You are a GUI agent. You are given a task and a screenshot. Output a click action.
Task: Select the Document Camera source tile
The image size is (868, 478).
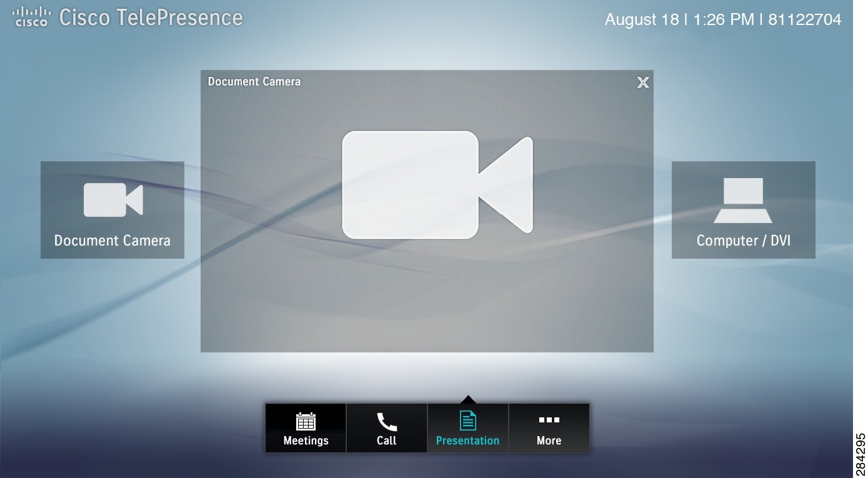112,210
